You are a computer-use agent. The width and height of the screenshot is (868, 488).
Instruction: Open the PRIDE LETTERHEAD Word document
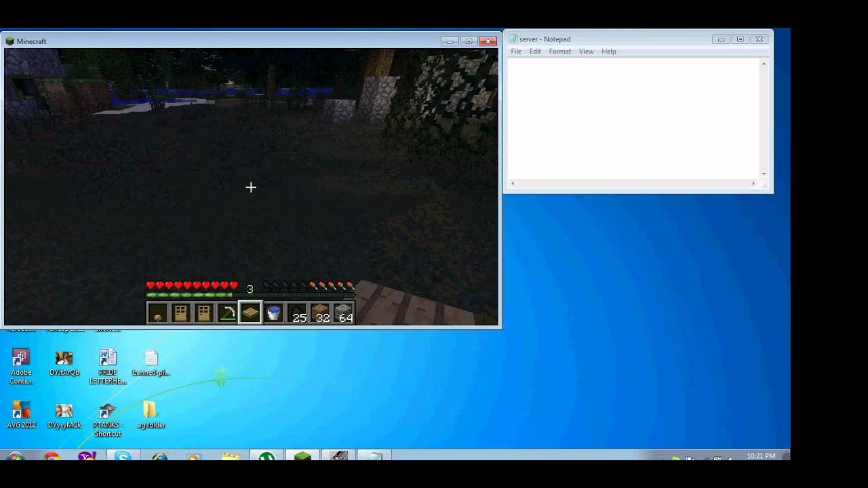108,367
